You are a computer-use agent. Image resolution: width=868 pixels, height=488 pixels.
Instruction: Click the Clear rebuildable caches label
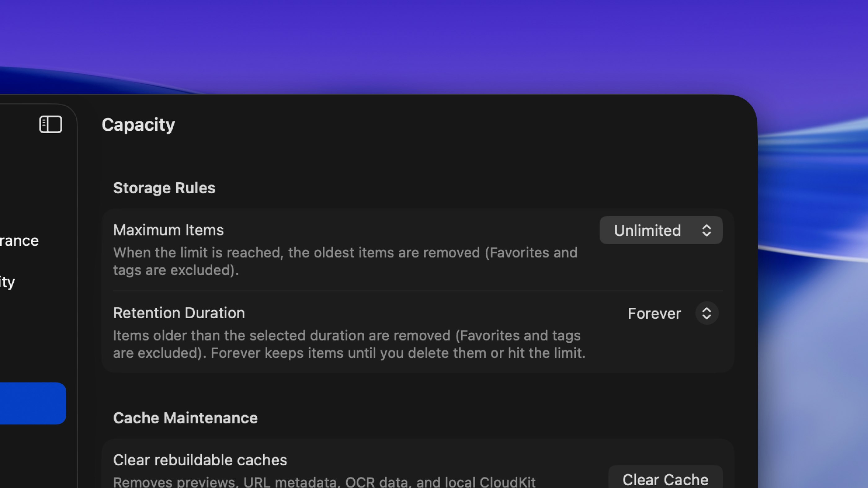200,460
